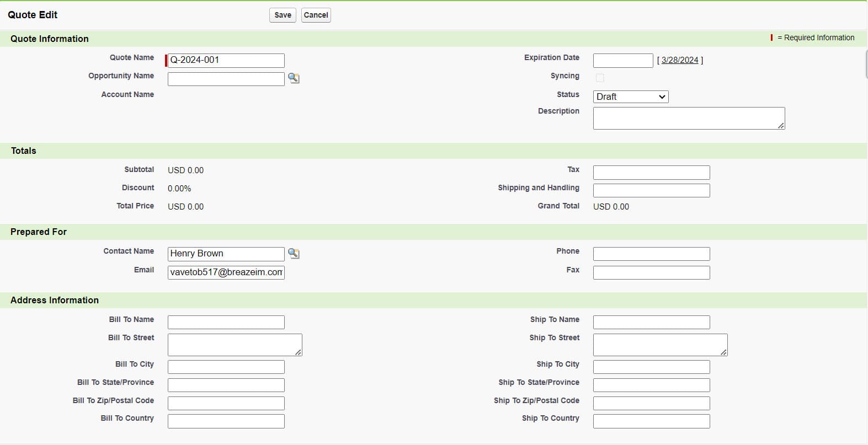The image size is (868, 445).
Task: Insert the 3/28/2024 date link
Action: coord(680,60)
